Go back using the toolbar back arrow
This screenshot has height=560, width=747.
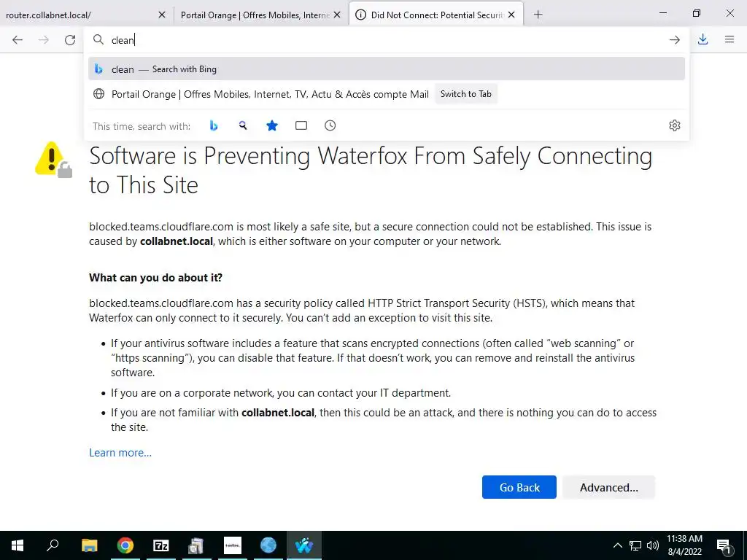[x=18, y=40]
